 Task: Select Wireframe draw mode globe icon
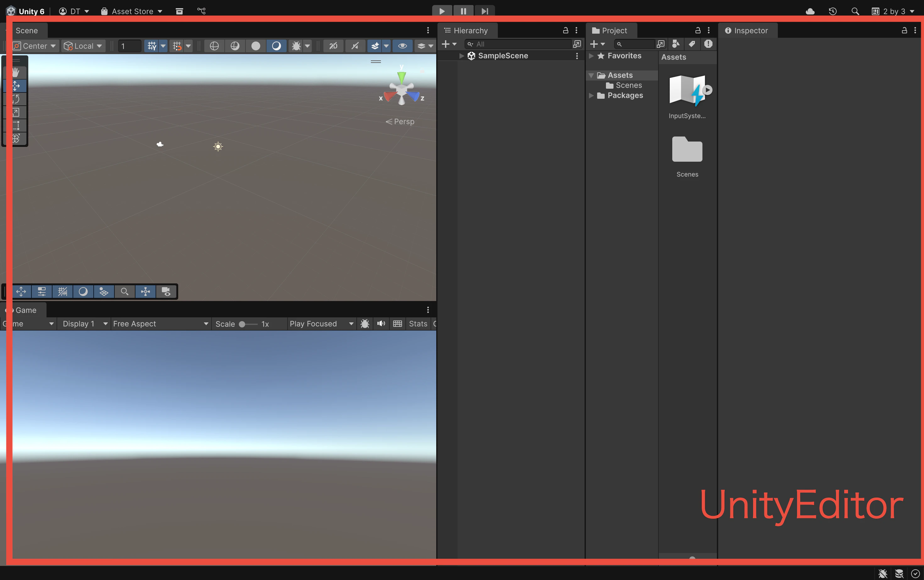coord(214,46)
